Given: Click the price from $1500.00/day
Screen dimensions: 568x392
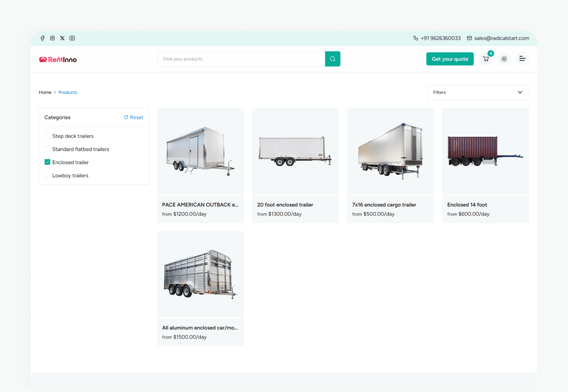Looking at the screenshot, I should [184, 337].
